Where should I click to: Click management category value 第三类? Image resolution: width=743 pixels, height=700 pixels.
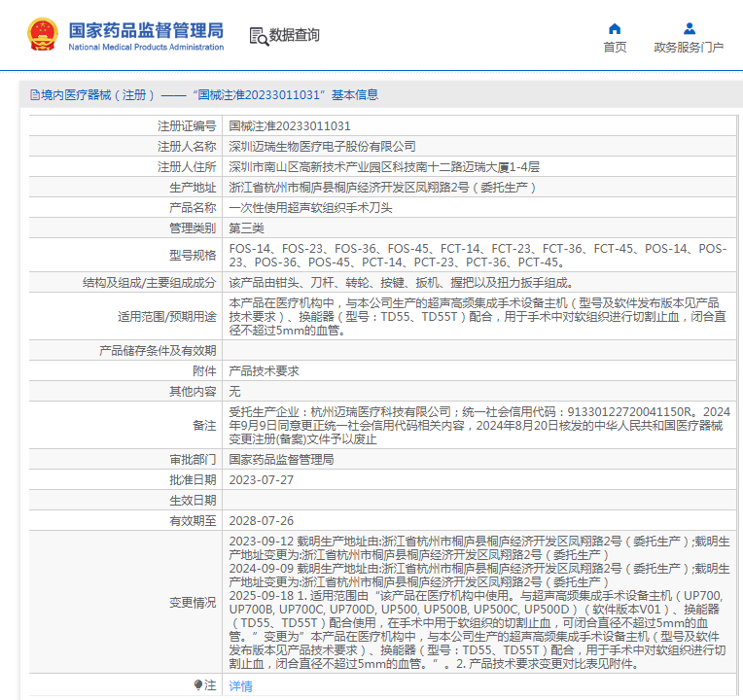point(246,228)
